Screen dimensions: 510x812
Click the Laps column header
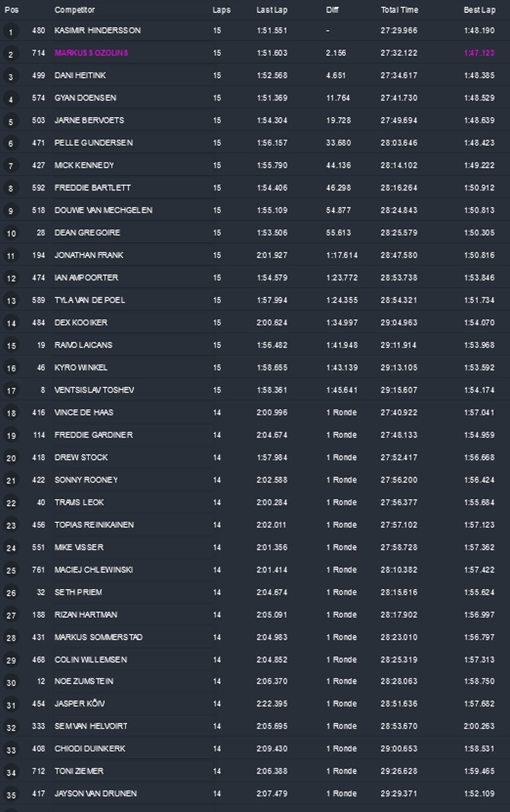221,10
